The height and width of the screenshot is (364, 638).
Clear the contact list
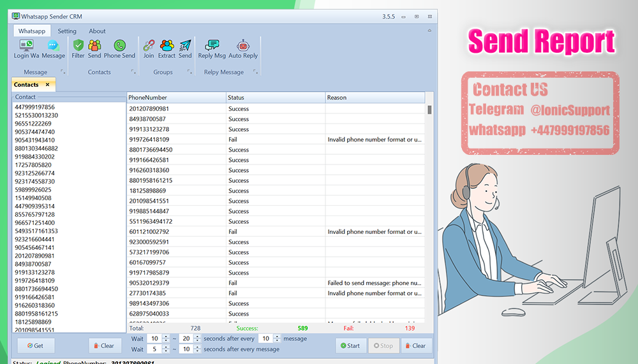tap(105, 346)
